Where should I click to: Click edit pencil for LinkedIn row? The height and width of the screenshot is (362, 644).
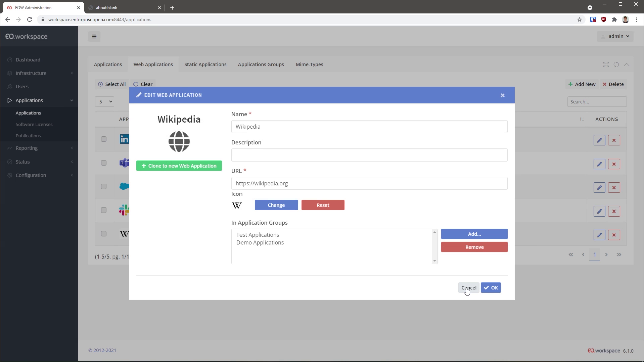click(599, 140)
